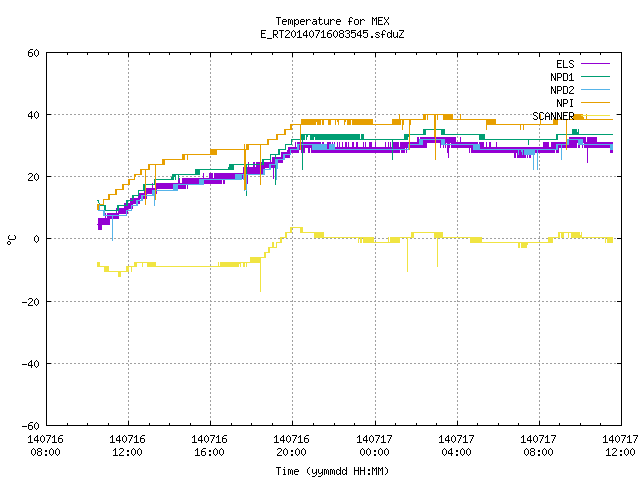Click the x-axis tick label 140717 04:00
Viewport: 640px width, 480px height.
[x=456, y=446]
